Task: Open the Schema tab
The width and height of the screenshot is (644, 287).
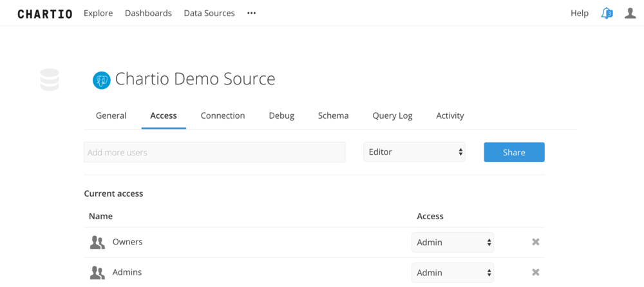Action: tap(333, 115)
